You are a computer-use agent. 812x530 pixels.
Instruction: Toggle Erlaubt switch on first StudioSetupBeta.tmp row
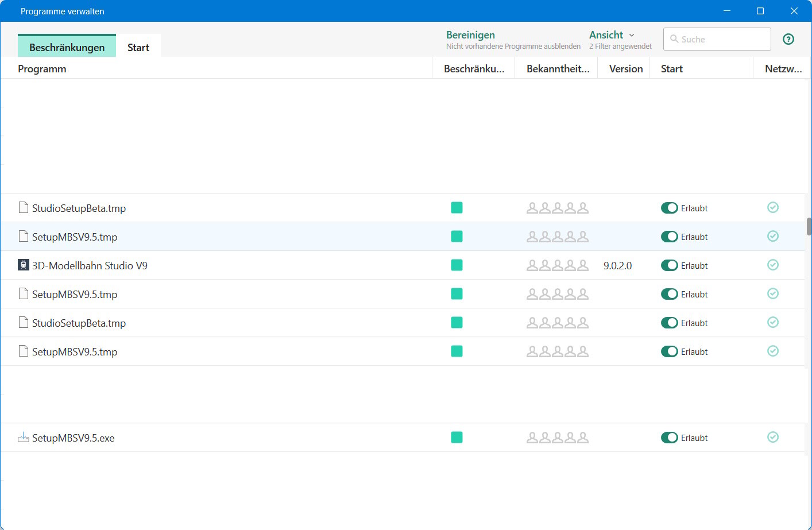click(670, 208)
